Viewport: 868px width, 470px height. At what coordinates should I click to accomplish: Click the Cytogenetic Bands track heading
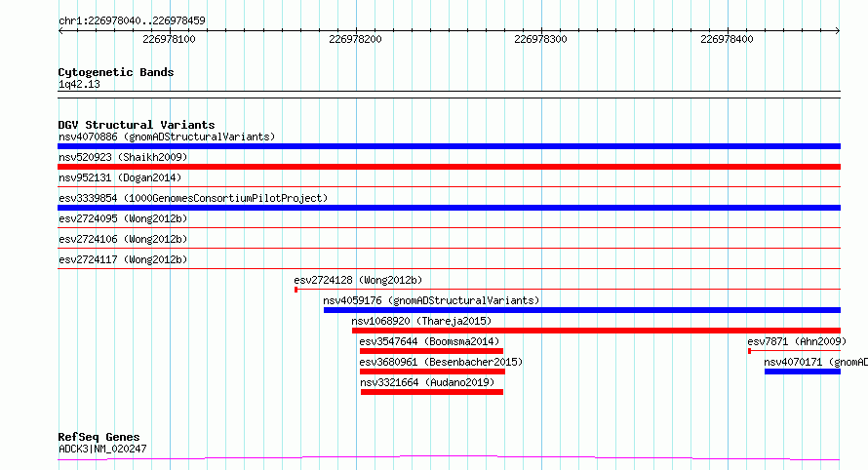(x=116, y=72)
